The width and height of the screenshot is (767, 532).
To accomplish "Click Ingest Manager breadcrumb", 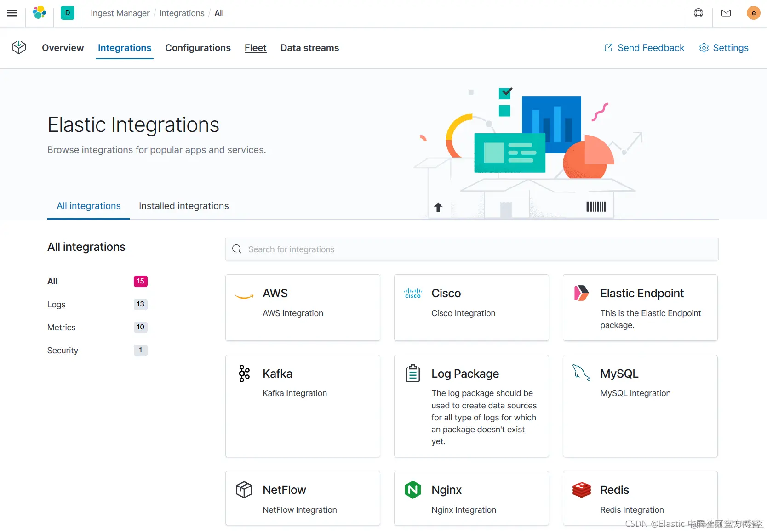I will [120, 13].
